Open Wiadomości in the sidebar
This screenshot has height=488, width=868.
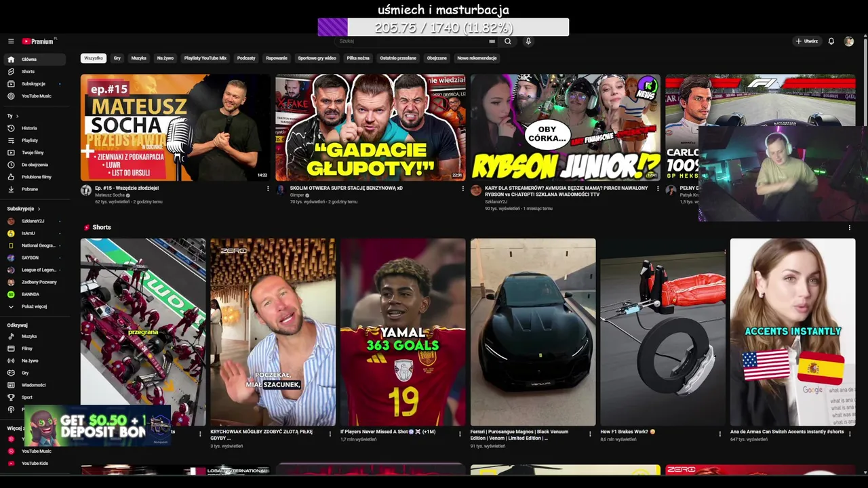point(35,385)
